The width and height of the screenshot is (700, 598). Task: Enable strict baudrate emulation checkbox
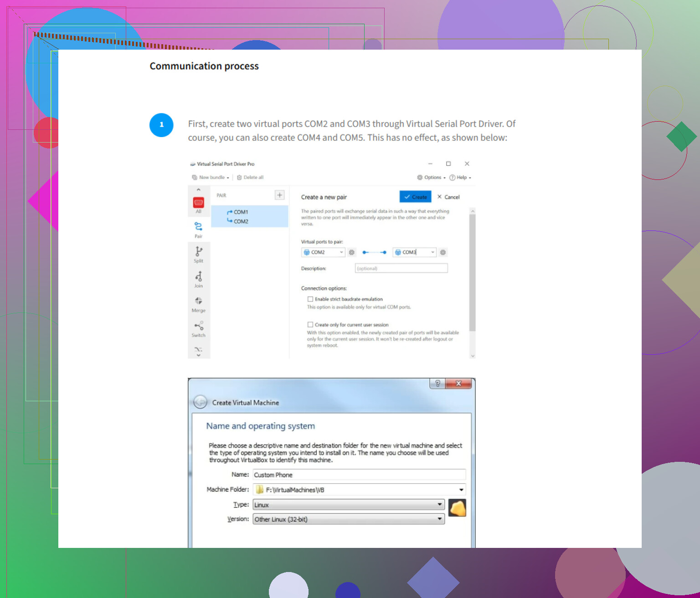[310, 299]
